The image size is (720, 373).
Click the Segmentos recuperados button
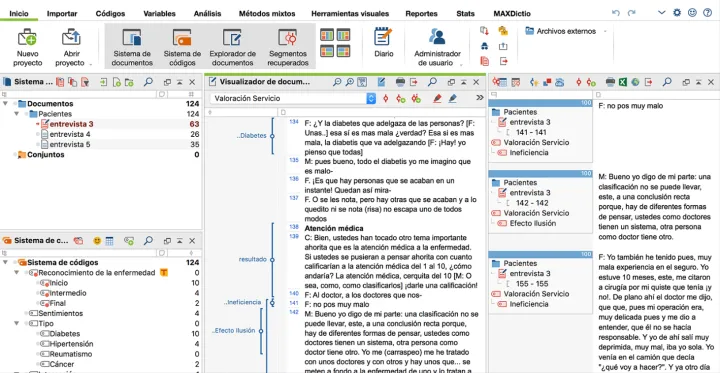click(288, 47)
